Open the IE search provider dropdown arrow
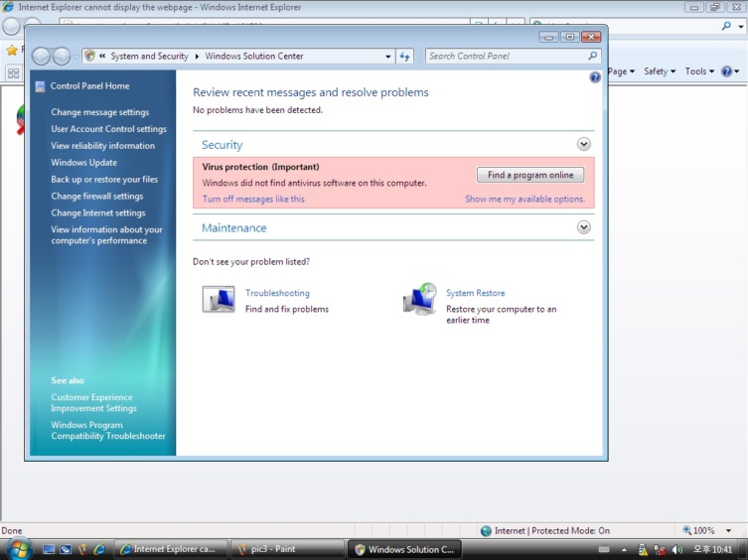Image resolution: width=748 pixels, height=560 pixels. pyautogui.click(x=740, y=26)
